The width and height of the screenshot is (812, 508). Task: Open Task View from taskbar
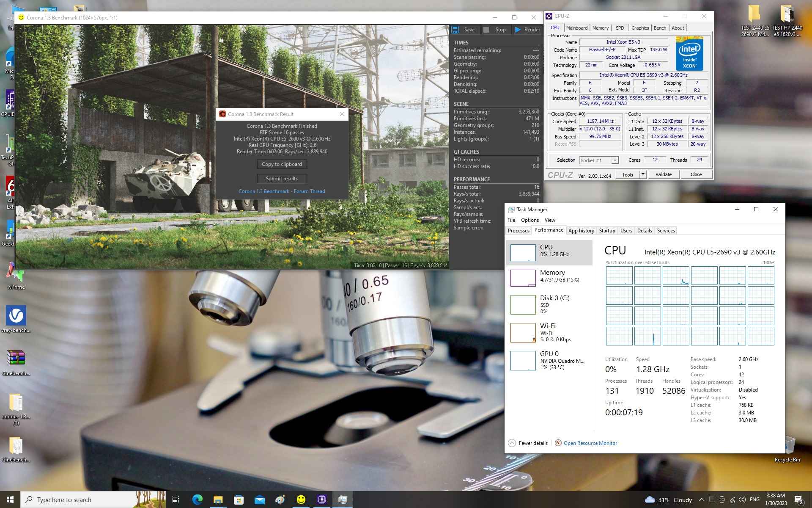[176, 500]
